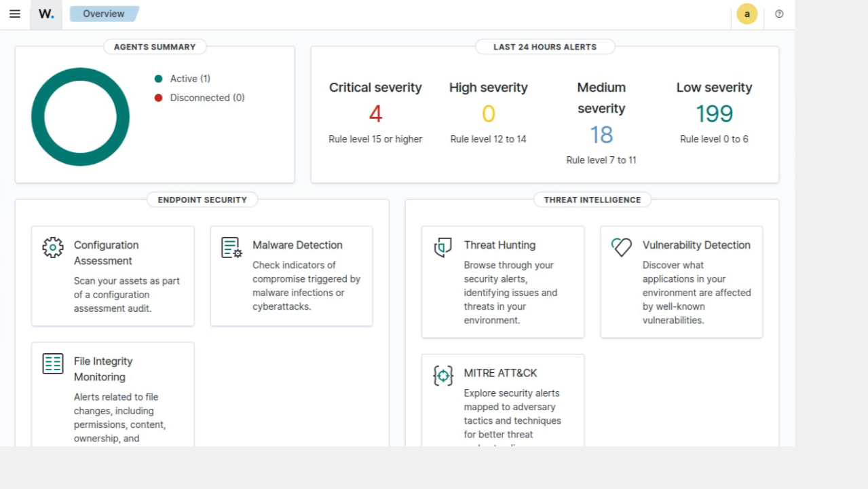Click the 'AGENTS SUMMARY' panel title
Screen dimensions: 868x489
[x=155, y=47]
